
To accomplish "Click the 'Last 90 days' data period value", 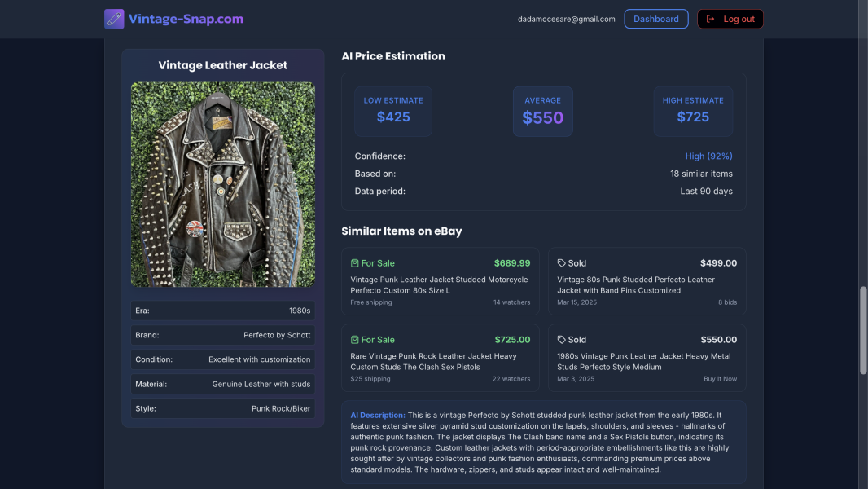I will tap(706, 191).
